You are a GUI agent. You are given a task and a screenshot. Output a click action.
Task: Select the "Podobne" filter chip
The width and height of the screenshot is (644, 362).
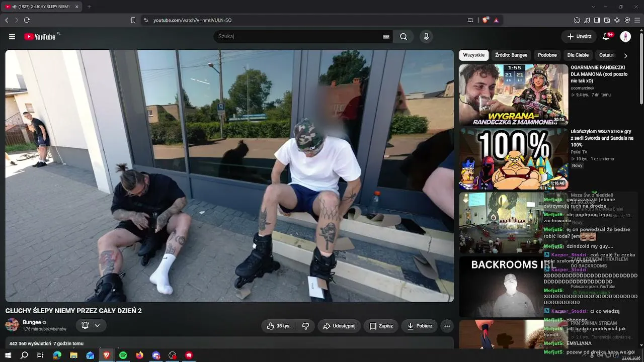point(547,55)
